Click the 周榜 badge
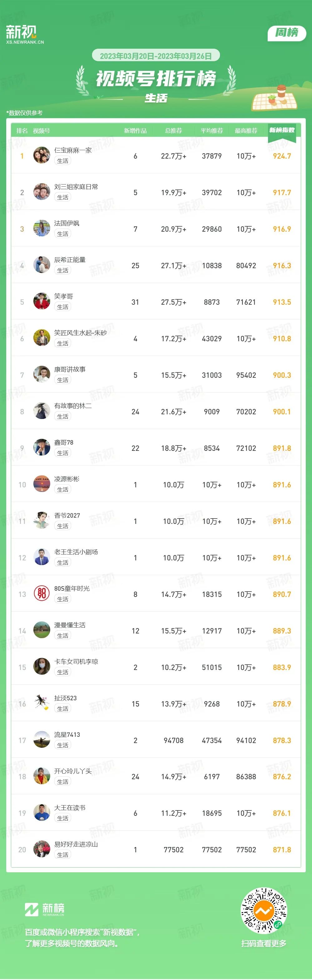The image size is (312, 980). pyautogui.click(x=287, y=33)
